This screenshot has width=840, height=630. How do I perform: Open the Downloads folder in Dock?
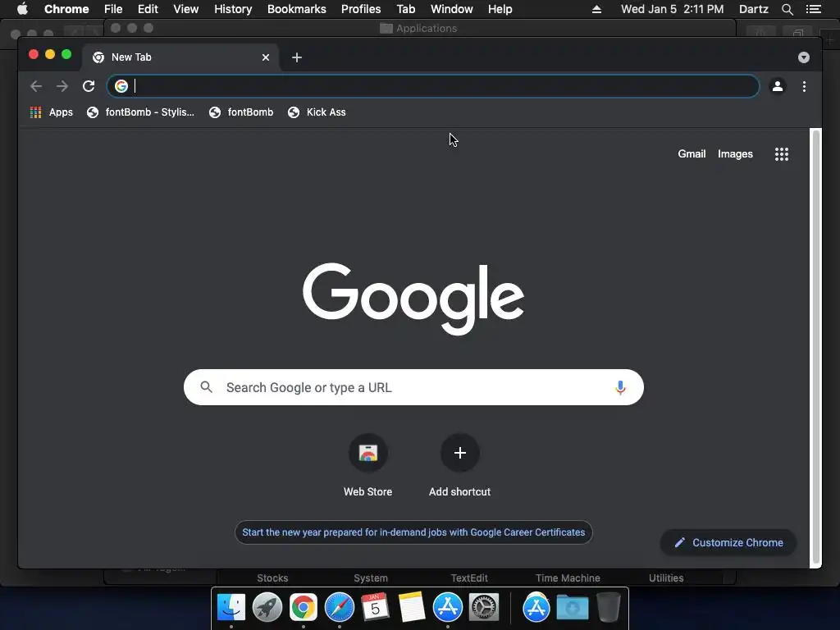[x=572, y=607]
